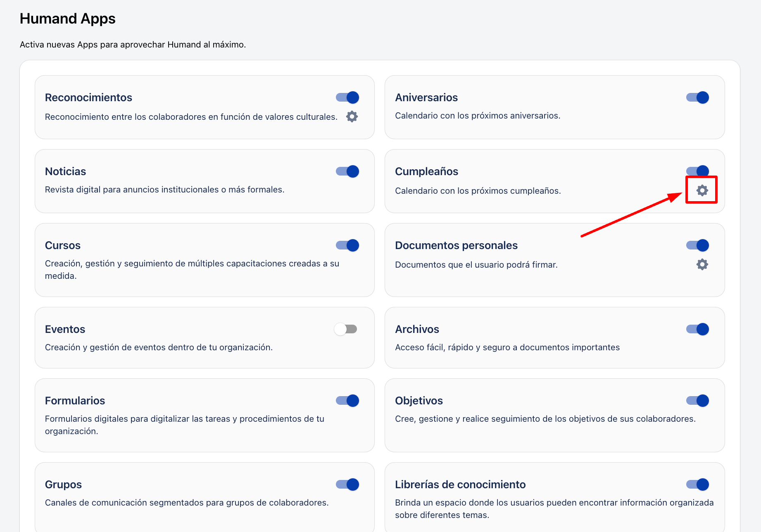The width and height of the screenshot is (761, 532).
Task: Open Cumpleaños settings gear icon
Action: [x=702, y=190]
